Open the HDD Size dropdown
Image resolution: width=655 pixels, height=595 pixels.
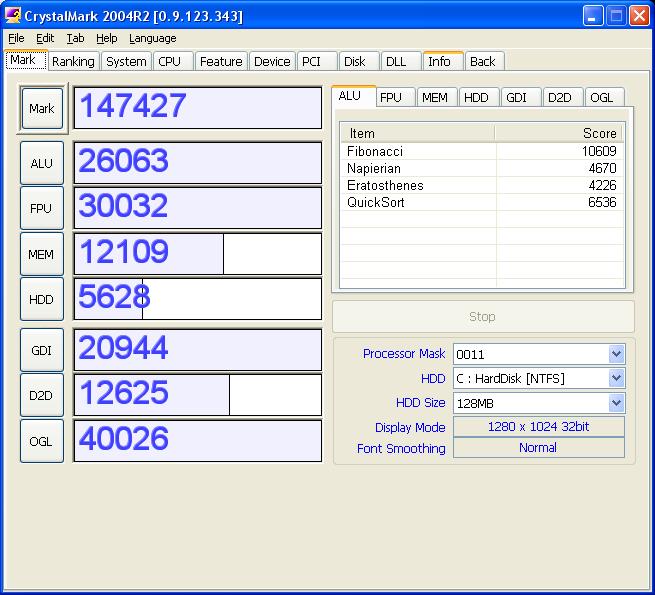[616, 403]
